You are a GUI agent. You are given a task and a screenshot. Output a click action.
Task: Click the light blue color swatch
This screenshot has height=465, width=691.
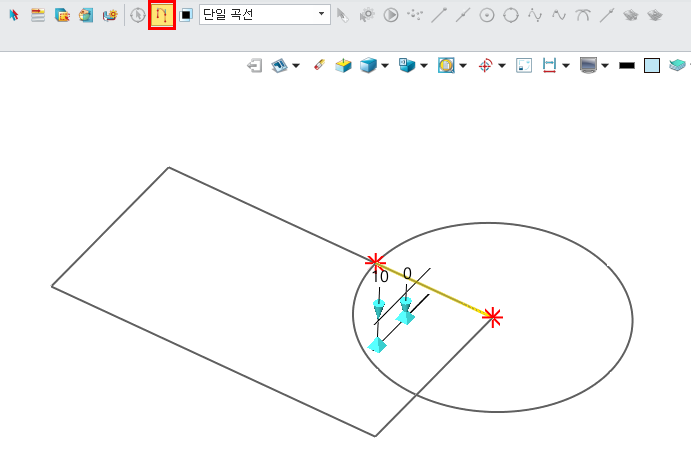pos(652,65)
